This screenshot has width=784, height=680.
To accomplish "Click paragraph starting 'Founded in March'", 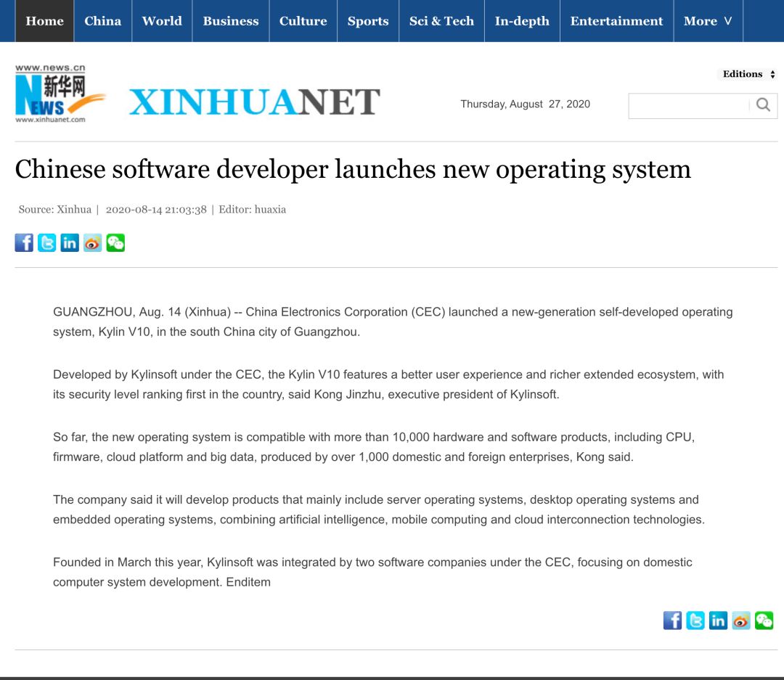I will (372, 572).
